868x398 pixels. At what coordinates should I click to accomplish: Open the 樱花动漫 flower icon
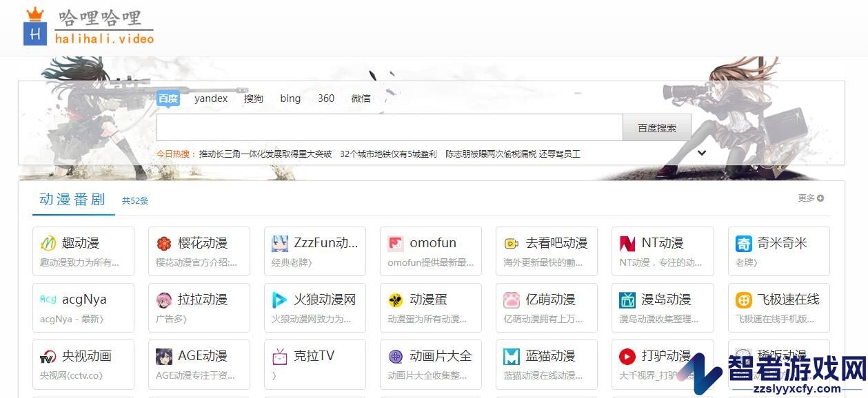[x=164, y=243]
